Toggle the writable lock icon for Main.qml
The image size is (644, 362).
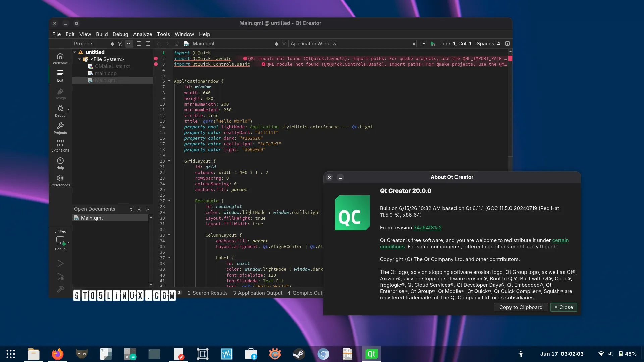point(177,44)
